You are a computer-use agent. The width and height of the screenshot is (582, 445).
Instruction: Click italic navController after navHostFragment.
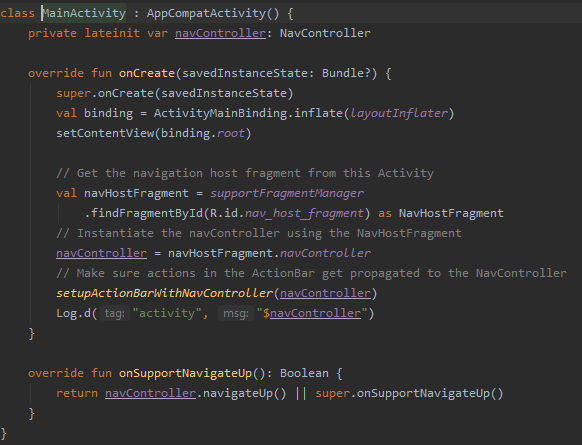tap(325, 253)
